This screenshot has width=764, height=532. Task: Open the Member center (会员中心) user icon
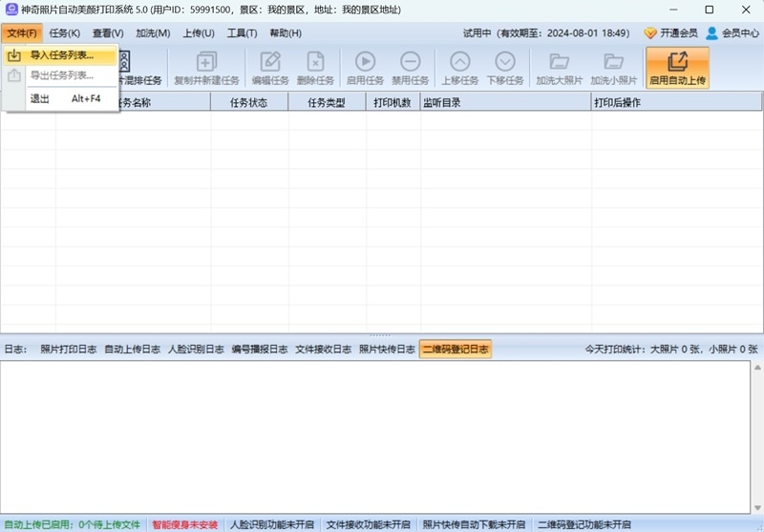[711, 33]
